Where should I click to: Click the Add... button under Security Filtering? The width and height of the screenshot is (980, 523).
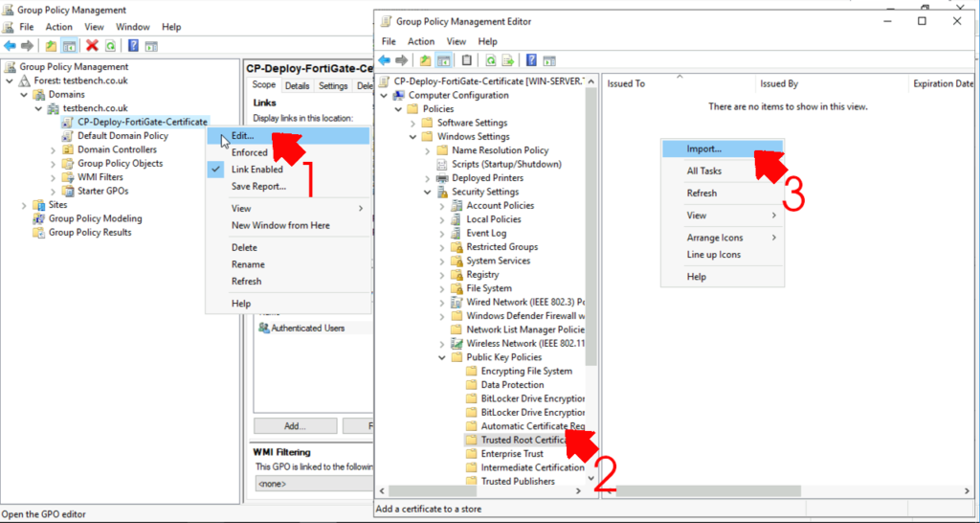tap(295, 426)
